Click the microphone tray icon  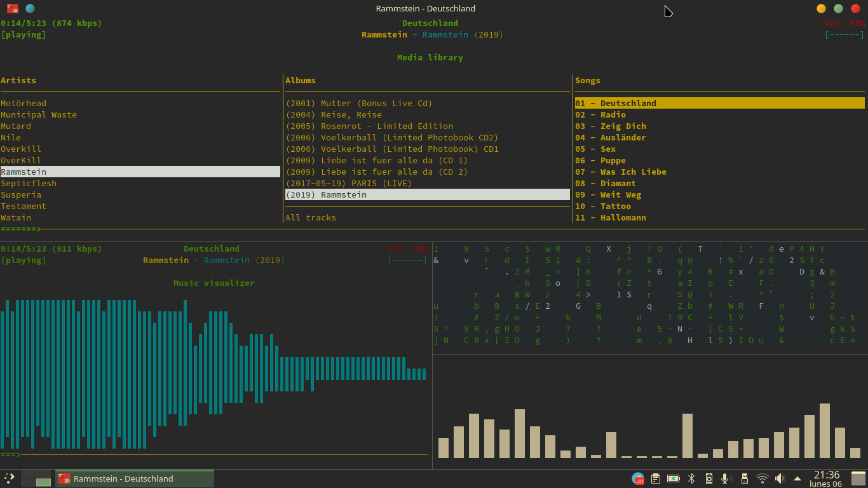point(726,478)
